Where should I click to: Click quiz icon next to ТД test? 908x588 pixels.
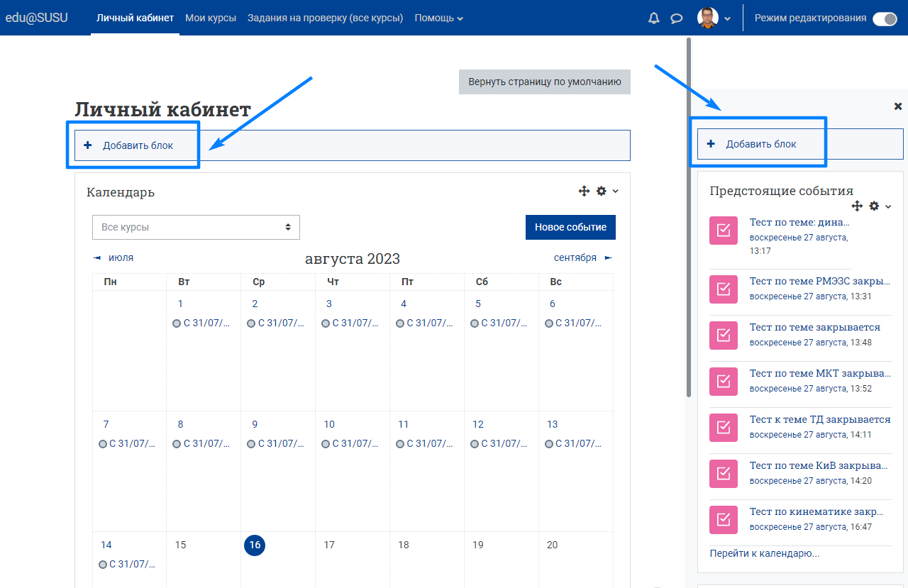click(724, 428)
